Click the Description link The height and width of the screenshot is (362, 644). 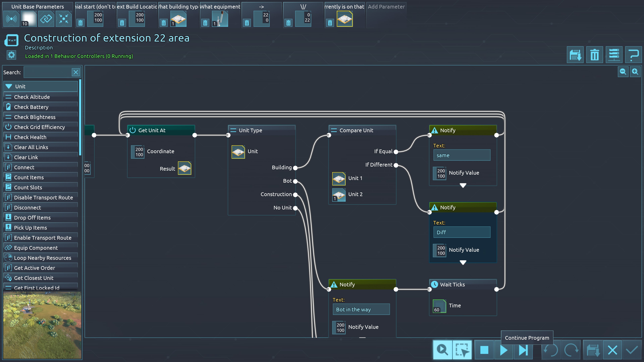(39, 47)
